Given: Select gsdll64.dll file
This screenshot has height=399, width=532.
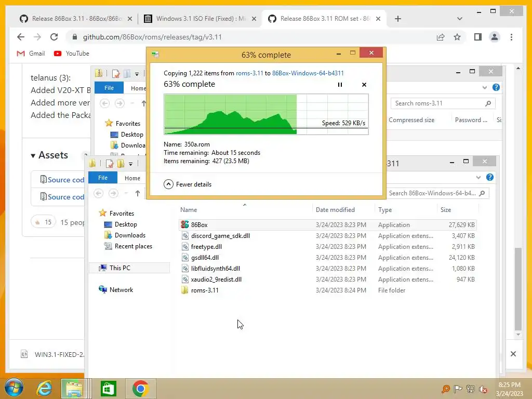Looking at the screenshot, I should tap(327, 258).
